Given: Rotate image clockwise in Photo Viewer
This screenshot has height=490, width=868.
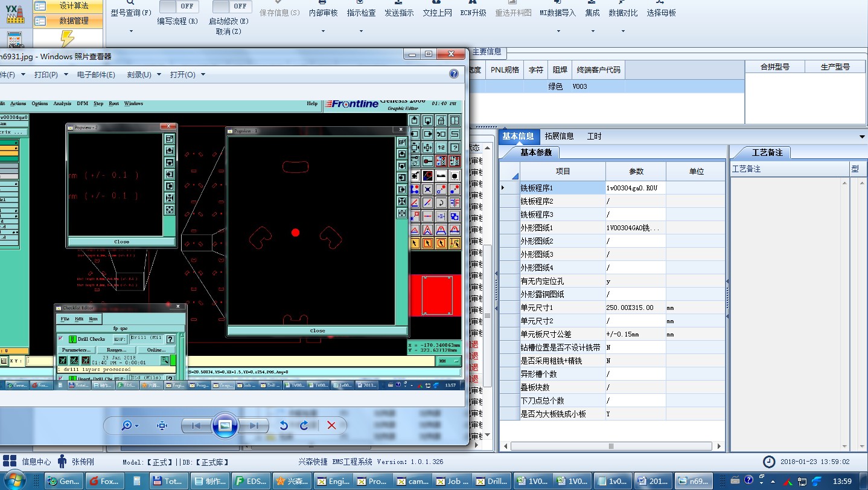Looking at the screenshot, I should [305, 425].
